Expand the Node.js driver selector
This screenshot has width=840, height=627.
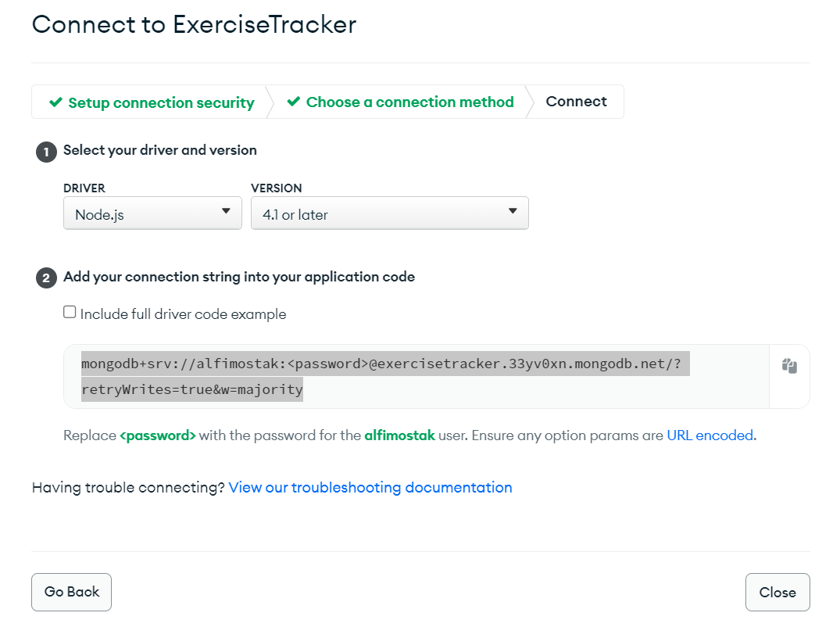point(152,212)
